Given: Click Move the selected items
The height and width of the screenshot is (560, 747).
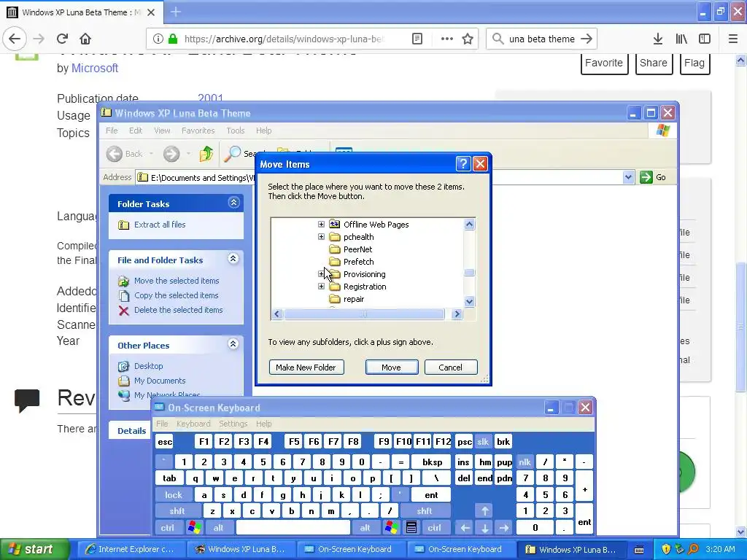Looking at the screenshot, I should point(177,281).
